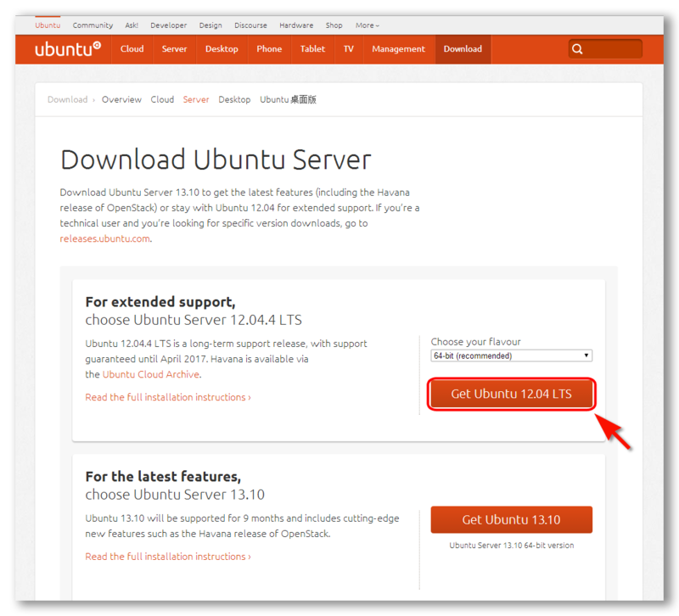Read 13.10 full installation instructions

click(168, 557)
